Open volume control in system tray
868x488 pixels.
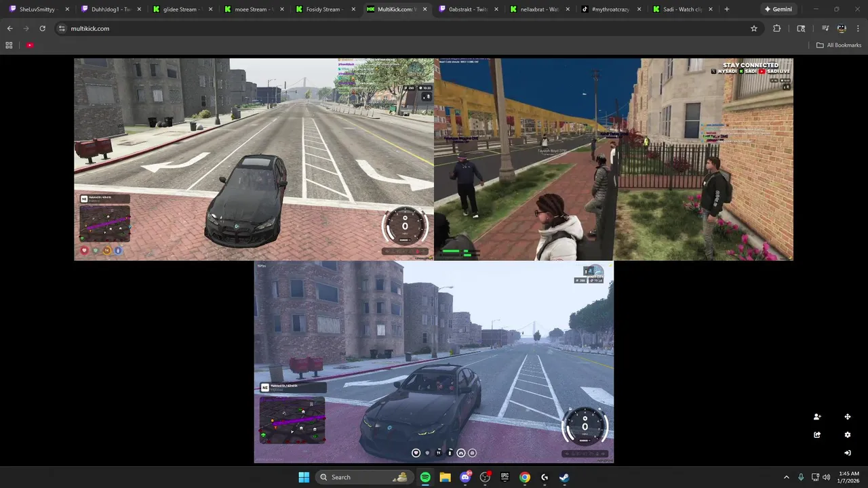tap(826, 477)
